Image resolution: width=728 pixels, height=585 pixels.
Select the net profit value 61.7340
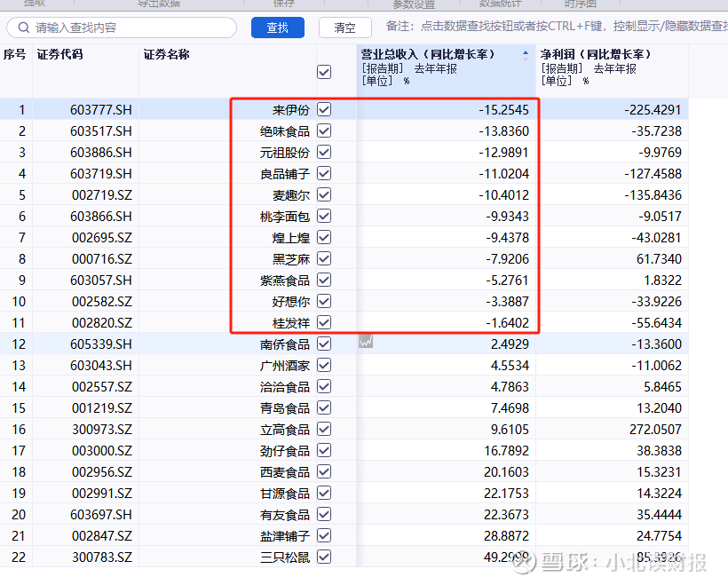tap(660, 259)
